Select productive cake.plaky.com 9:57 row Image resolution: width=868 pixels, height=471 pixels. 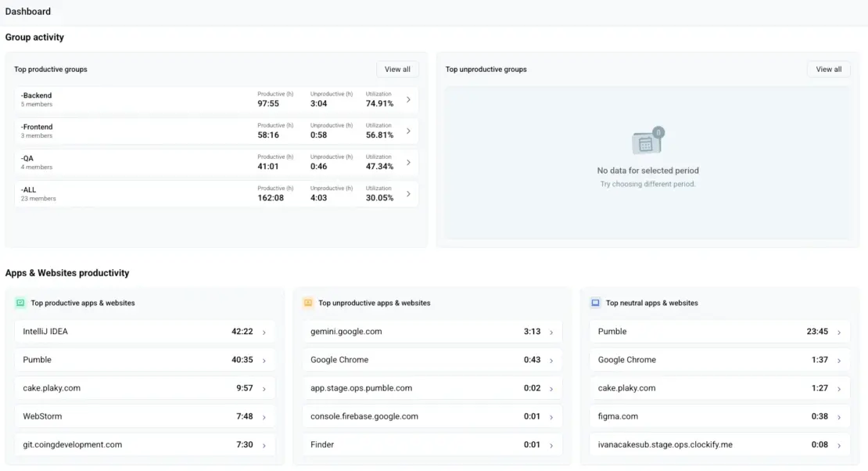click(145, 388)
